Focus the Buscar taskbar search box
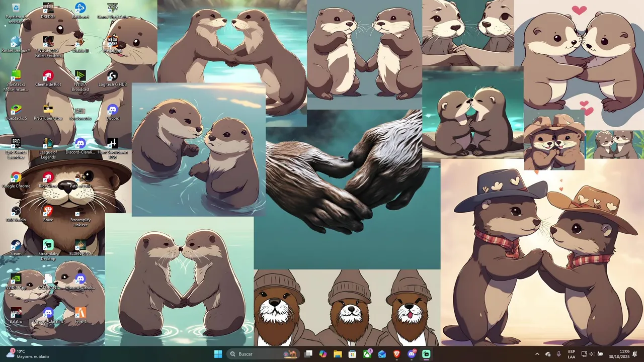Screen dimensions: 644x362 point(263,354)
